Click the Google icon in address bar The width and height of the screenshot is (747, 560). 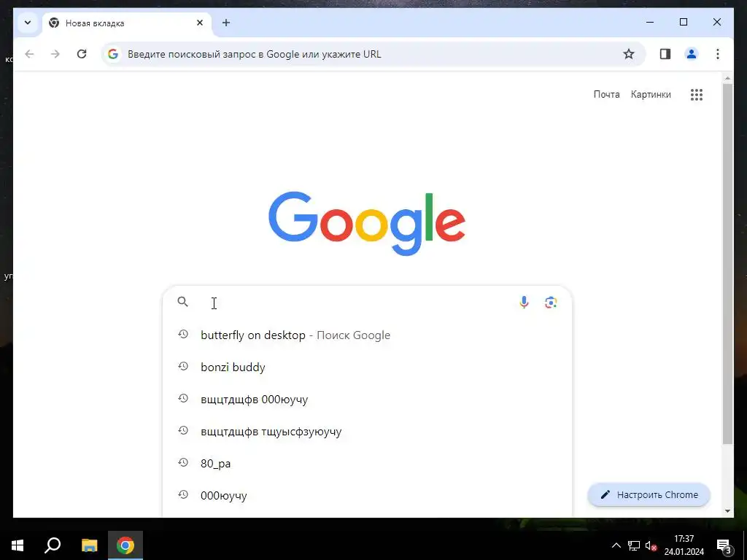coord(113,54)
